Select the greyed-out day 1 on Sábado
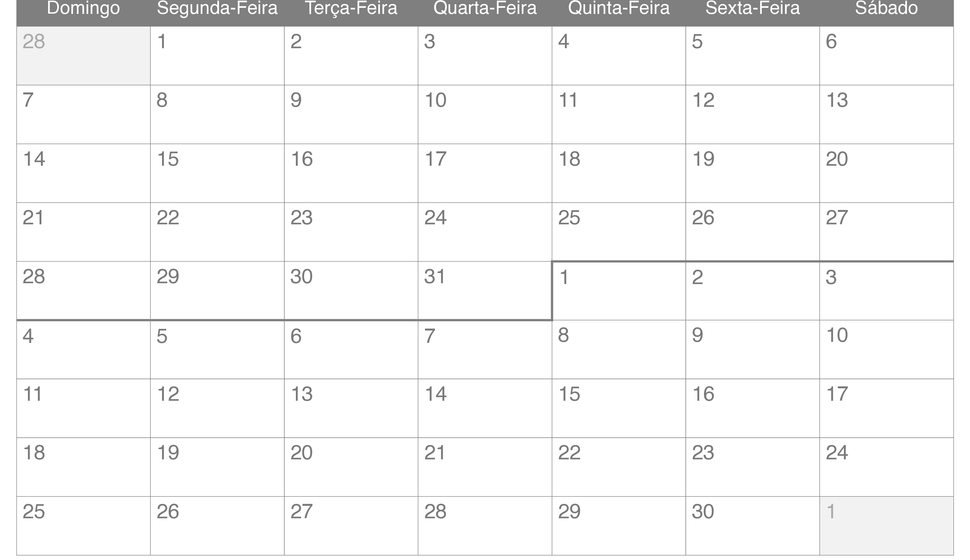970x560 pixels. coord(886,525)
